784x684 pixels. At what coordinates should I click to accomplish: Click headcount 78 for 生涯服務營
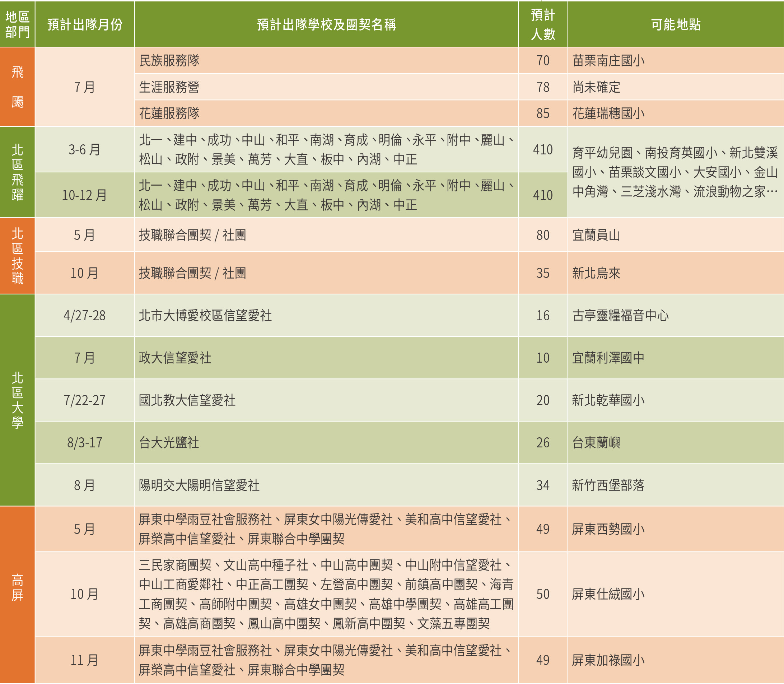pyautogui.click(x=543, y=87)
